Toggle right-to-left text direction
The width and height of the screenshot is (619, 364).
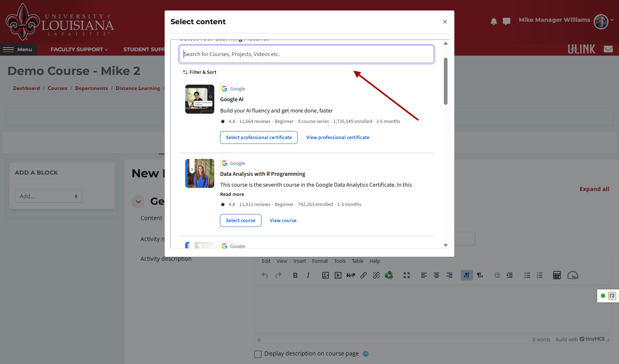(x=480, y=275)
